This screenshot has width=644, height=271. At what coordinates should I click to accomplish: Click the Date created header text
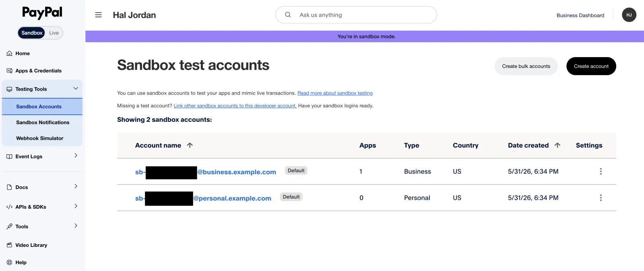point(528,145)
